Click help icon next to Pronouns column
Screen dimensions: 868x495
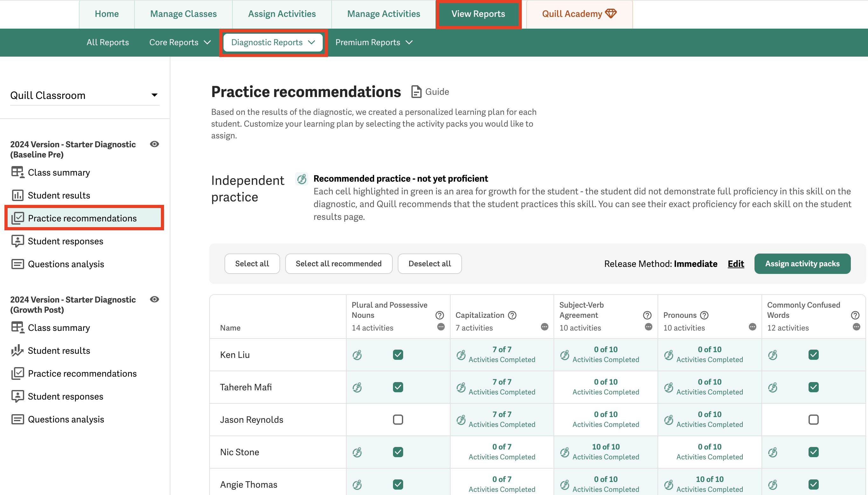[704, 315]
